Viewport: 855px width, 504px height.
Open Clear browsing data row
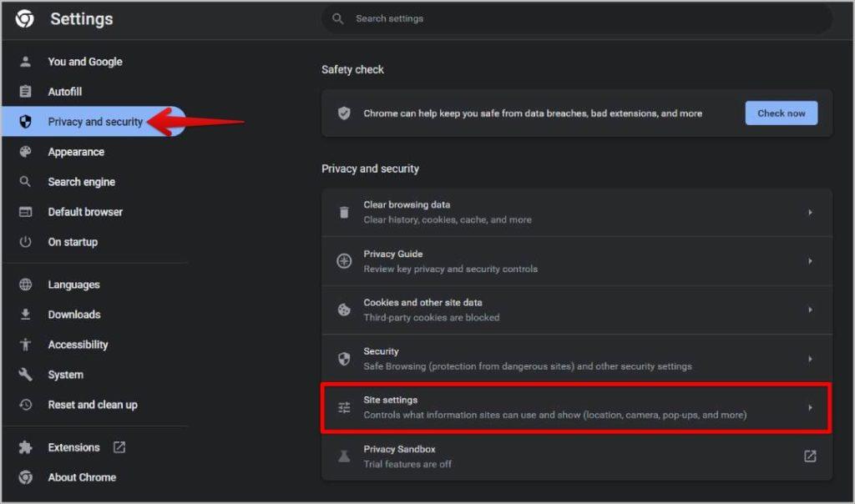point(577,212)
